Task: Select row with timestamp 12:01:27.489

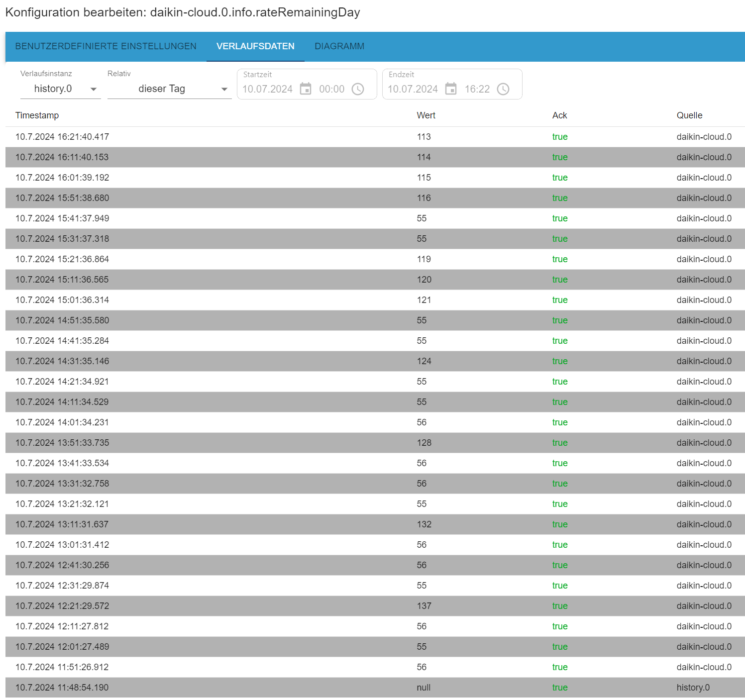Action: (x=375, y=647)
